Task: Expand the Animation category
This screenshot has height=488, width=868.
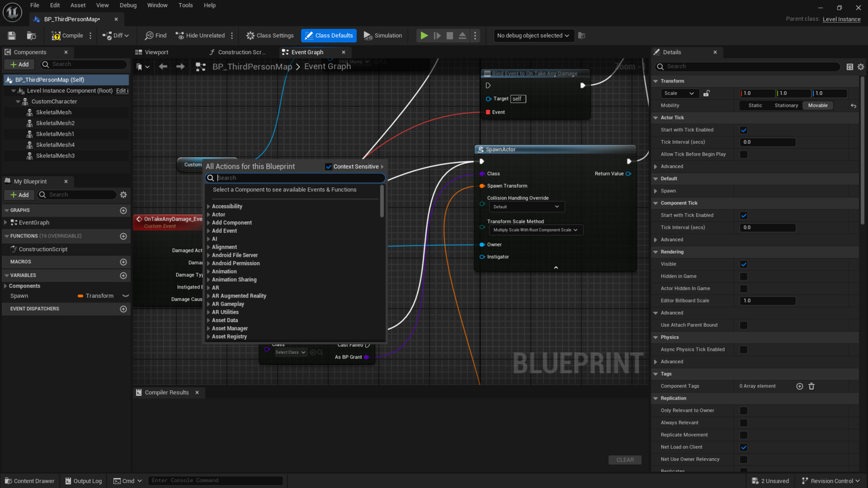Action: point(208,272)
